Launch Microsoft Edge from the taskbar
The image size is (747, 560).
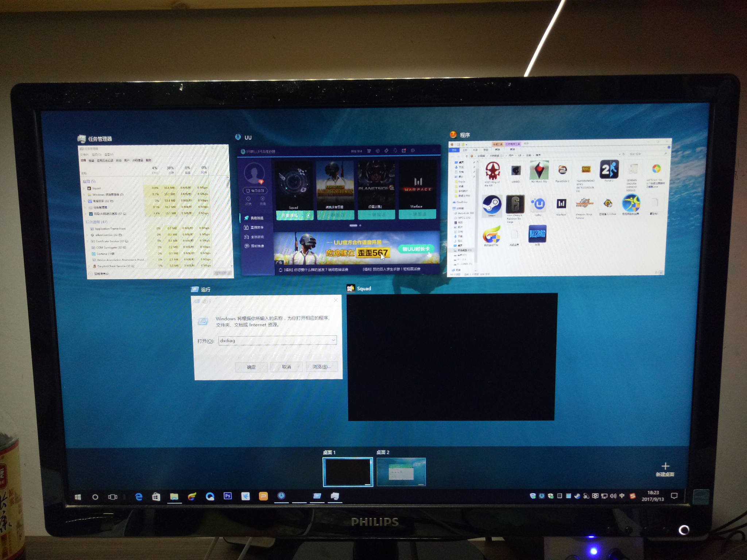click(139, 497)
